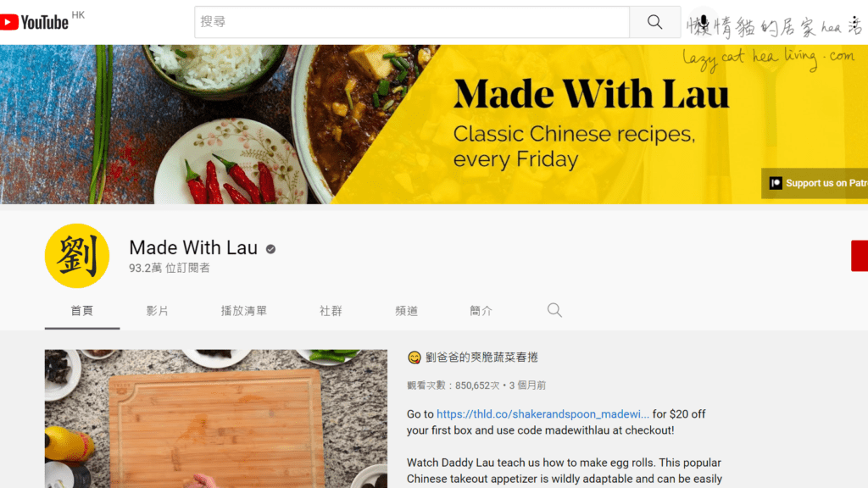Go to the 頻道 tab
868x488 pixels.
(406, 311)
